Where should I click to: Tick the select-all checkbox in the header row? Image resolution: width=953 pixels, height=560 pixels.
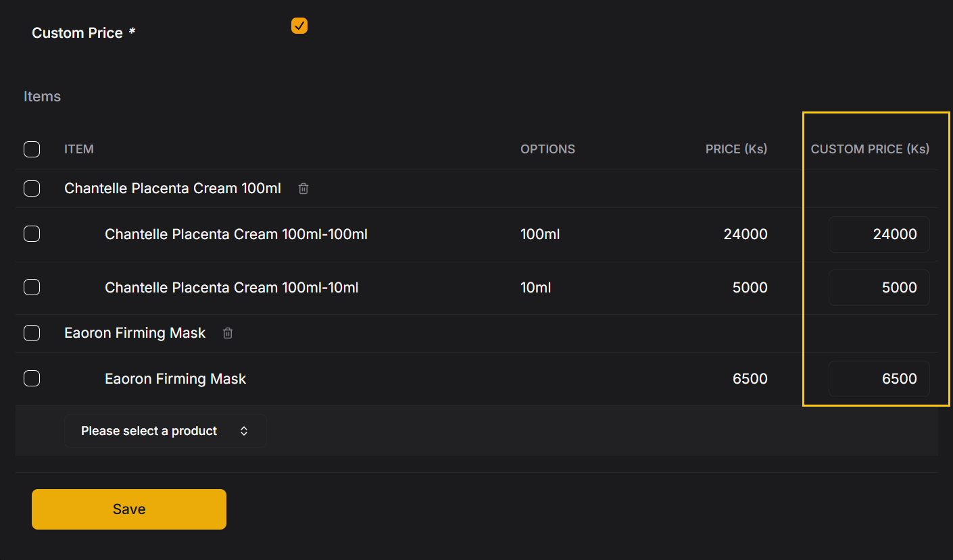pos(32,149)
